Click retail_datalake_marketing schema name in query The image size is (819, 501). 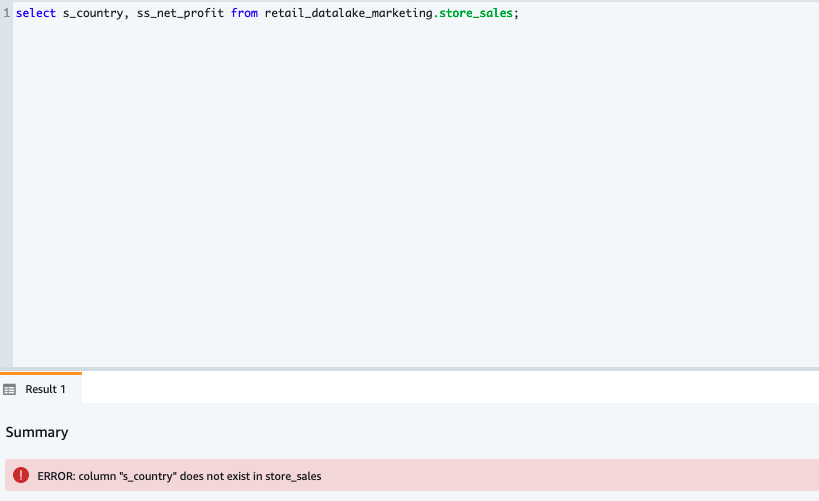coord(348,13)
